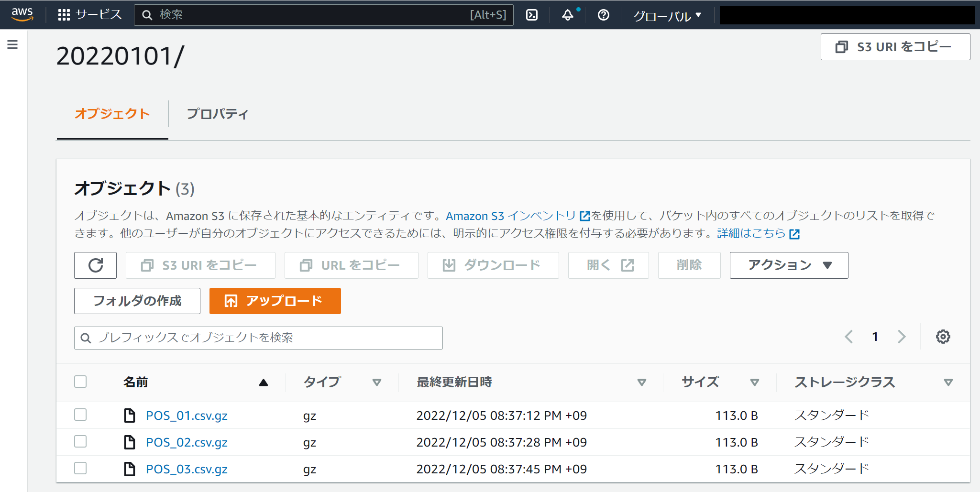Sort by ストレージクラス column arrow

(x=948, y=383)
